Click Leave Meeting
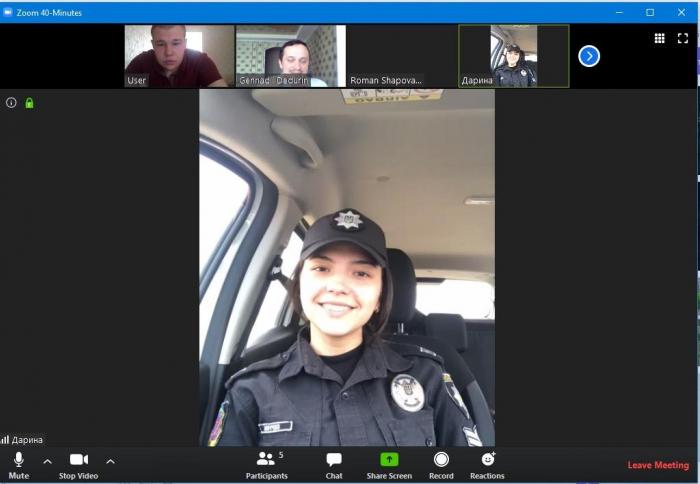The image size is (700, 484). [657, 465]
